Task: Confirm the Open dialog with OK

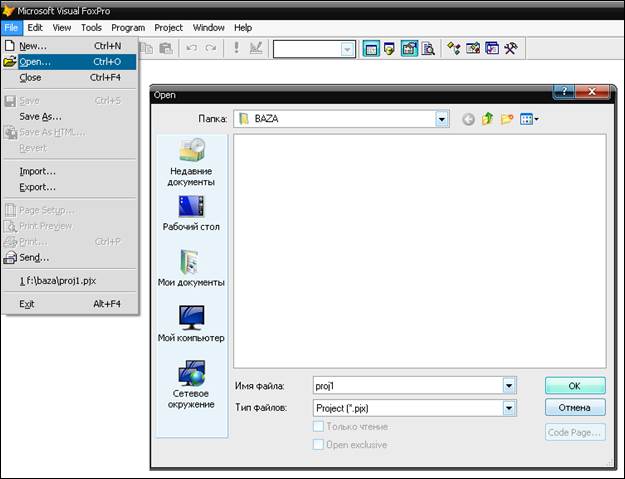Action: 575,386
